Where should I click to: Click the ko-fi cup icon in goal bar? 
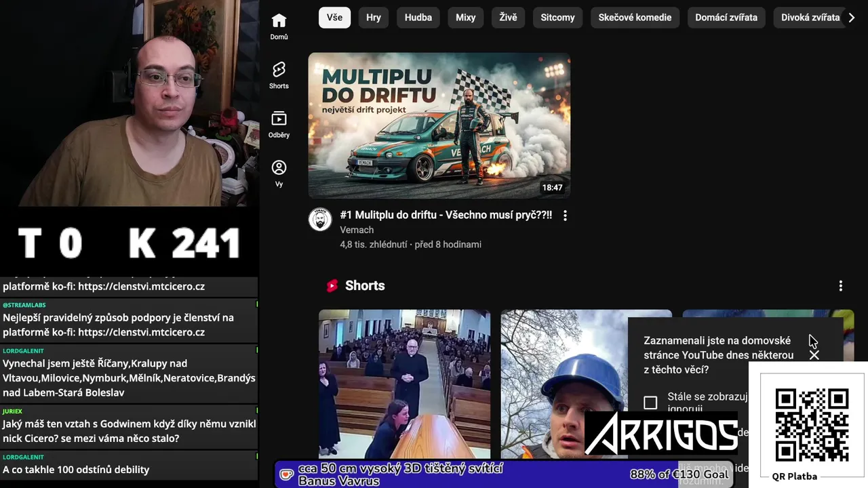pyautogui.click(x=287, y=475)
